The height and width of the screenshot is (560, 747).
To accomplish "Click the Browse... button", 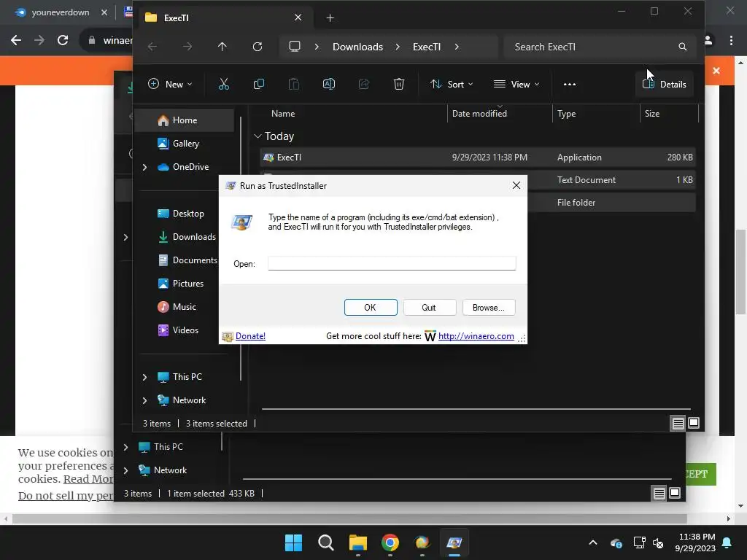I will pos(488,308).
